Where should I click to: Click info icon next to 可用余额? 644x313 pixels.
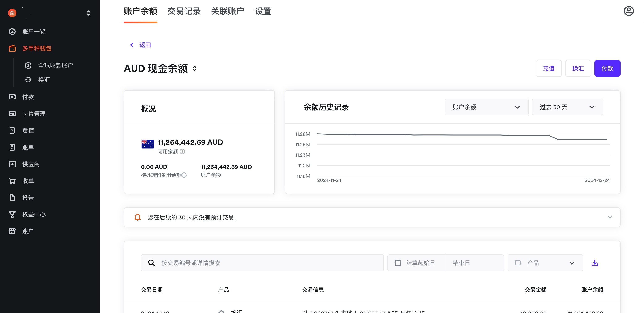click(182, 151)
